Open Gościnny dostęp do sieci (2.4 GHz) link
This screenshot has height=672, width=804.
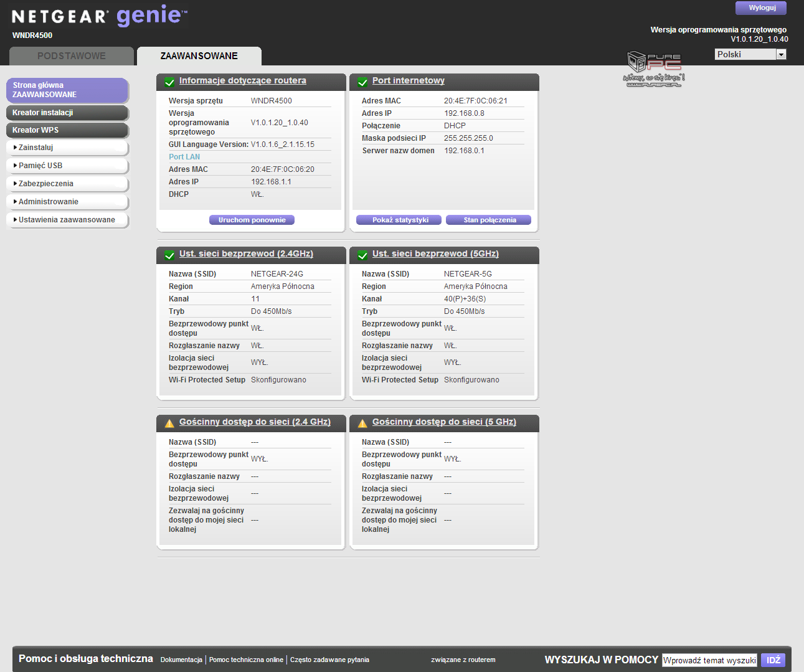(x=255, y=422)
